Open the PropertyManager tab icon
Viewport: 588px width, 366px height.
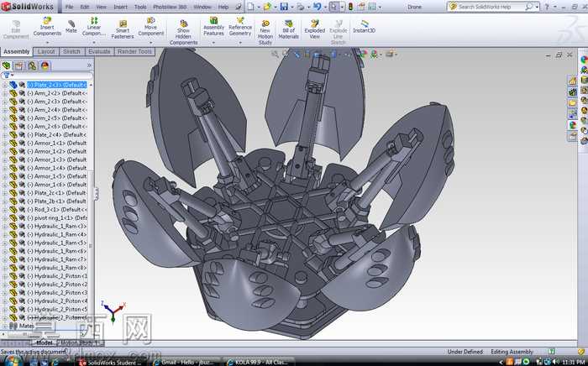click(18, 65)
